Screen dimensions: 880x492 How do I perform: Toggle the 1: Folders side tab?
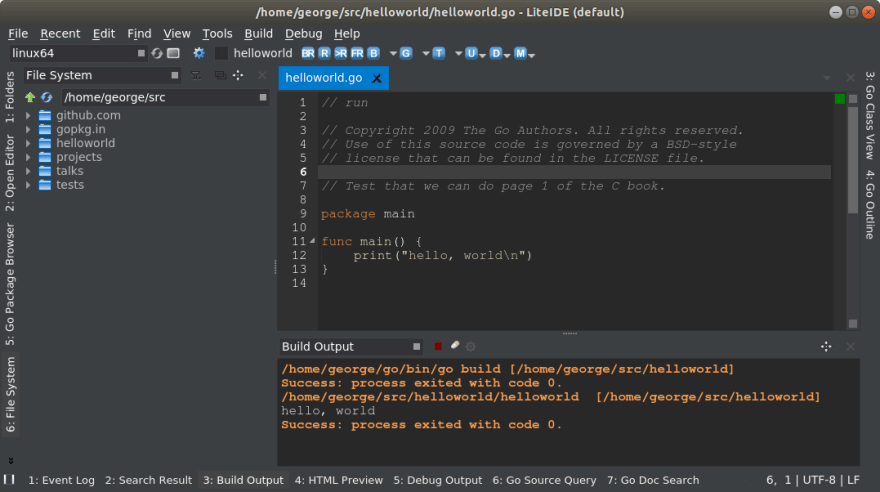pyautogui.click(x=10, y=97)
